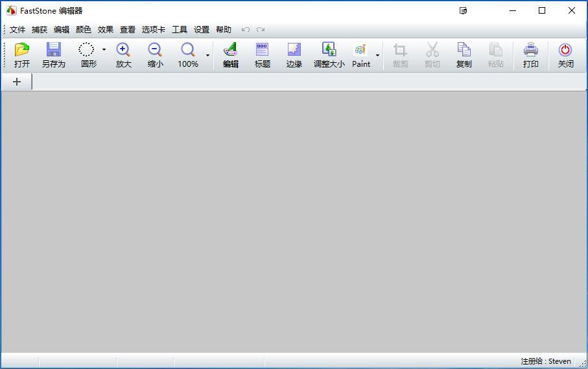Click the 粘贴 paste icon
Viewport: 588px width, 369px height.
coord(495,49)
